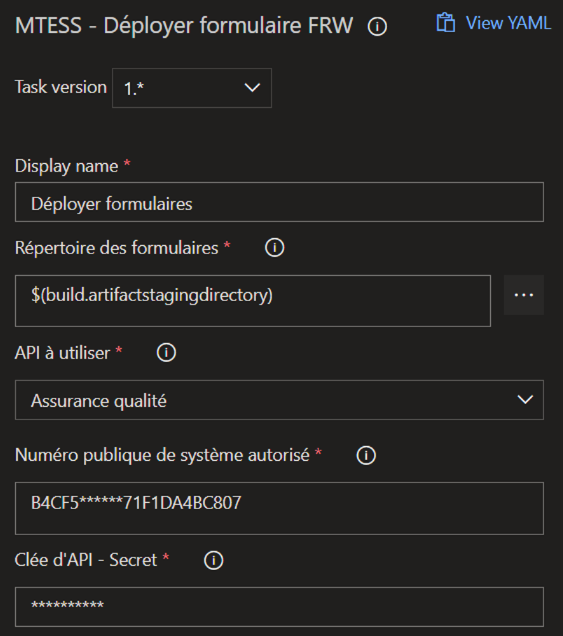The height and width of the screenshot is (636, 563).
Task: Expand the 'Assurance qualité' combo box
Action: point(279,400)
